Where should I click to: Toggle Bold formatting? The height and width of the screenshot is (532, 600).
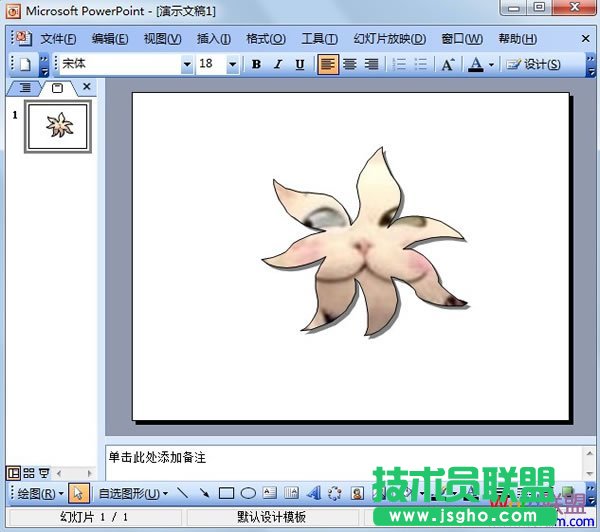click(x=256, y=64)
